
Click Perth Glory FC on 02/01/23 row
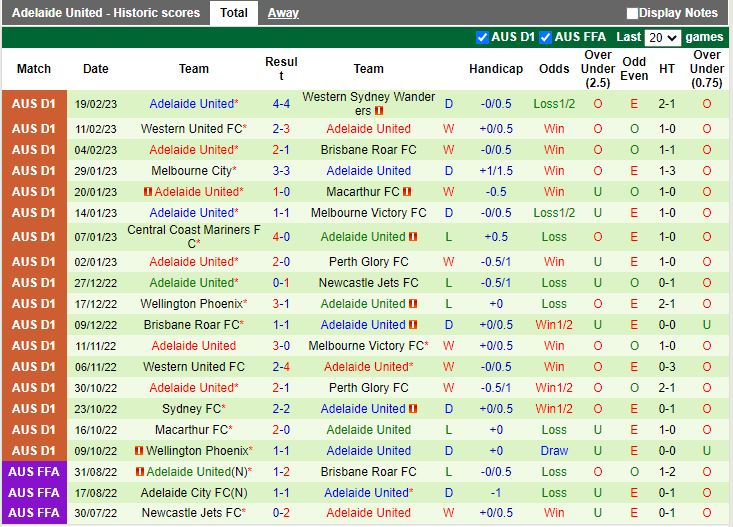tap(368, 261)
